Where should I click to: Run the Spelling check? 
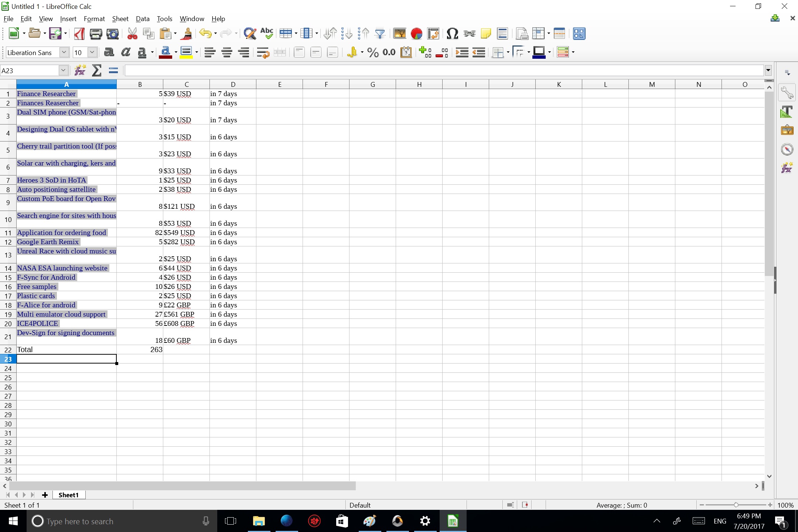[267, 34]
